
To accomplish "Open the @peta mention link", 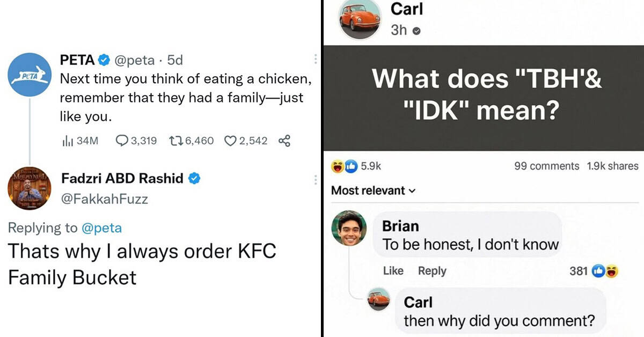I will [101, 228].
